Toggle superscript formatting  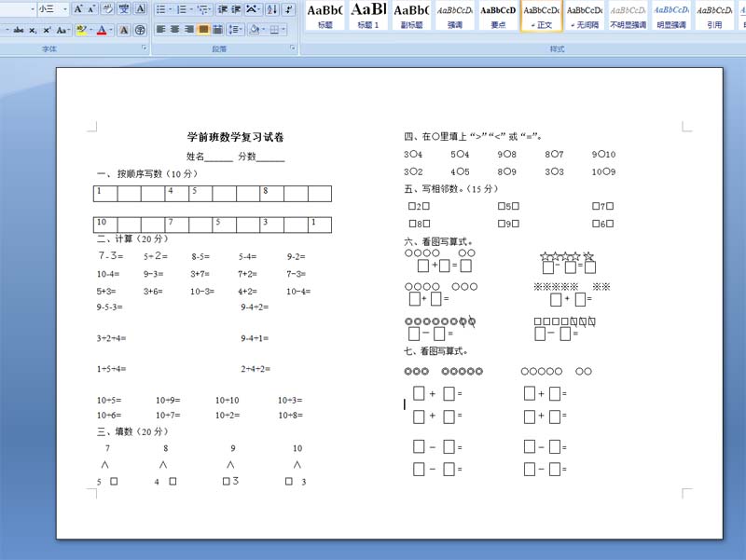pos(47,30)
